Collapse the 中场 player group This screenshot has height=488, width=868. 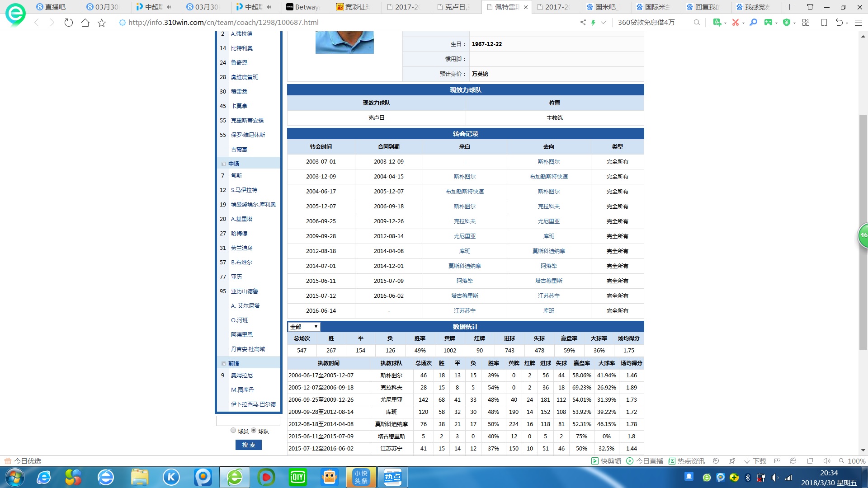pos(223,164)
